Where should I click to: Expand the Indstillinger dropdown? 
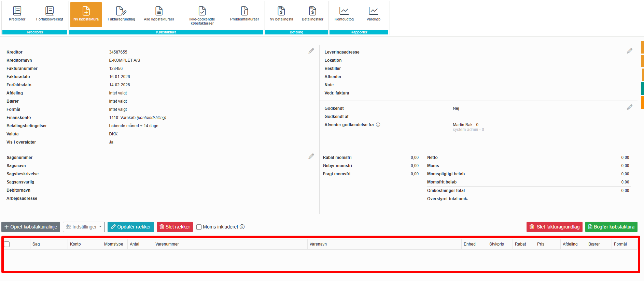pos(84,227)
